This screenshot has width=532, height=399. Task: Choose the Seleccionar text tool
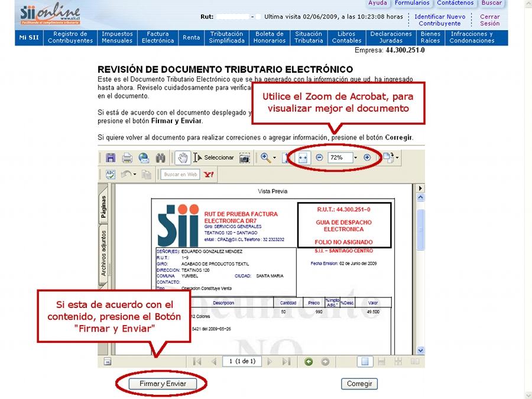pos(214,158)
